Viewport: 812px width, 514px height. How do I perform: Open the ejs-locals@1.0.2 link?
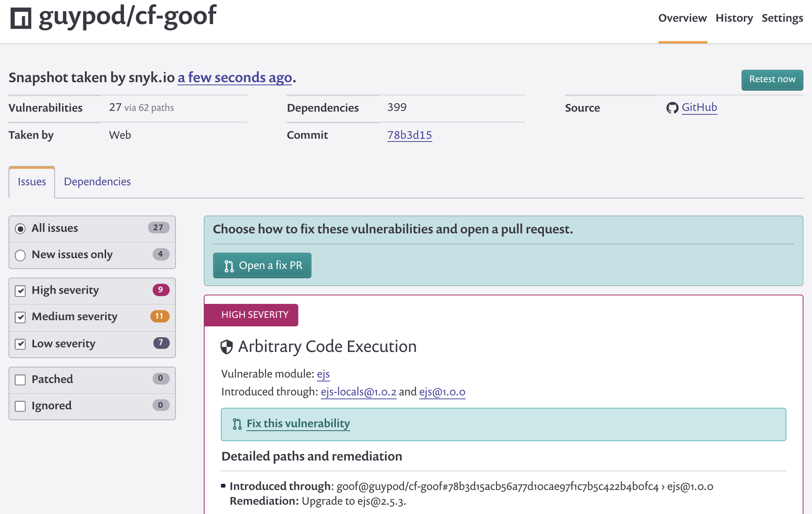(358, 392)
